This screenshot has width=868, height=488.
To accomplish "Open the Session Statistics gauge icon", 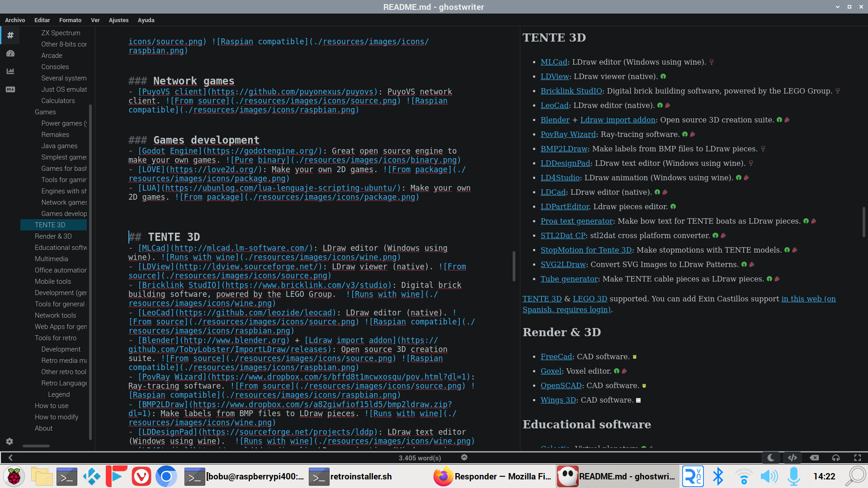I will (x=10, y=53).
